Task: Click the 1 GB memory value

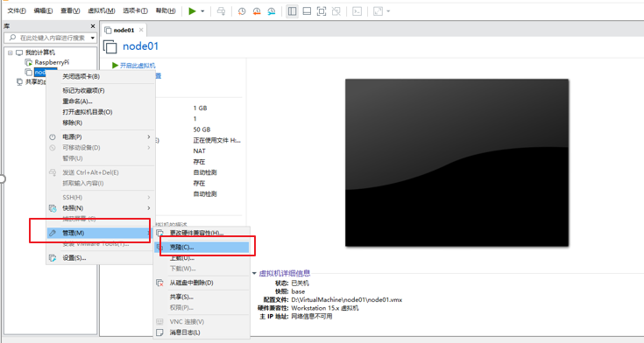Action: click(x=200, y=108)
